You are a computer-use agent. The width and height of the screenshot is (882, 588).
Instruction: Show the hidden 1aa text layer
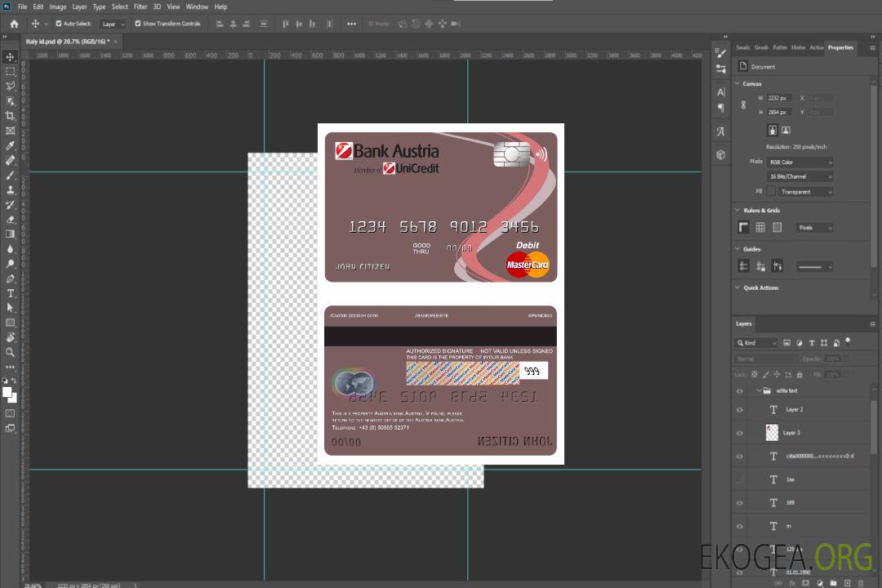coord(740,479)
